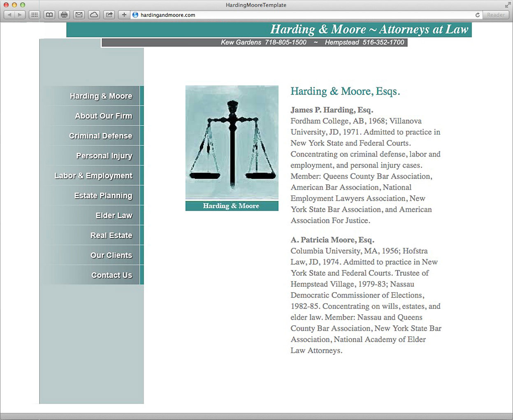Select Criminal Defense in the sidebar menu
The height and width of the screenshot is (420, 513).
pyautogui.click(x=101, y=136)
